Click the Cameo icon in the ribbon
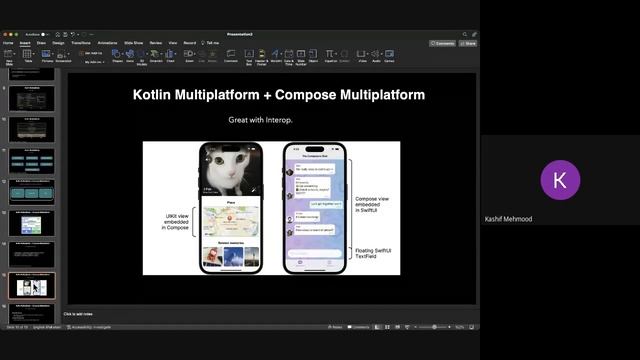Screen dimensions: 640x360 click(389, 54)
